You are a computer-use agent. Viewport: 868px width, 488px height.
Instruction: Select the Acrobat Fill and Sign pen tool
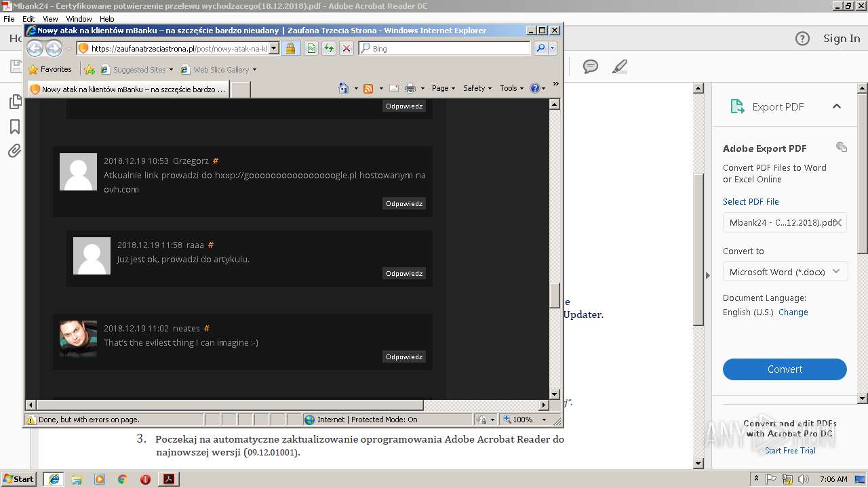(x=619, y=66)
